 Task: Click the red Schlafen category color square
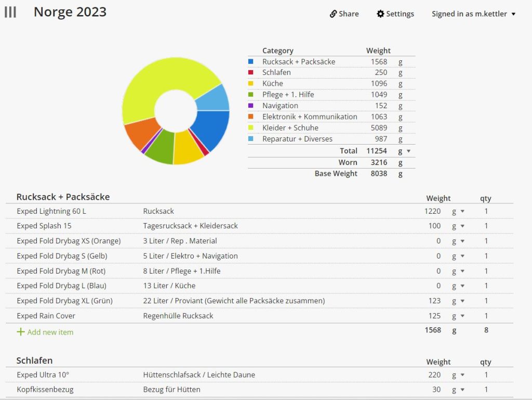[x=251, y=72]
